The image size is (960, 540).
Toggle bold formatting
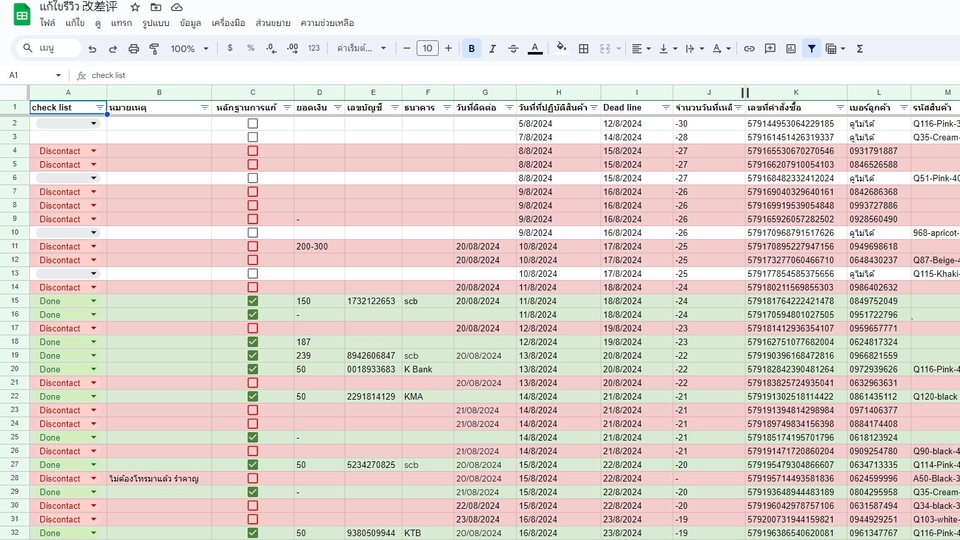coord(471,48)
